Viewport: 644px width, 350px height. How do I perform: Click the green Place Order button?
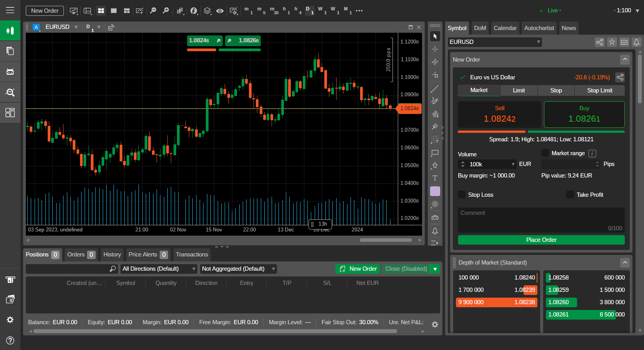pos(541,240)
